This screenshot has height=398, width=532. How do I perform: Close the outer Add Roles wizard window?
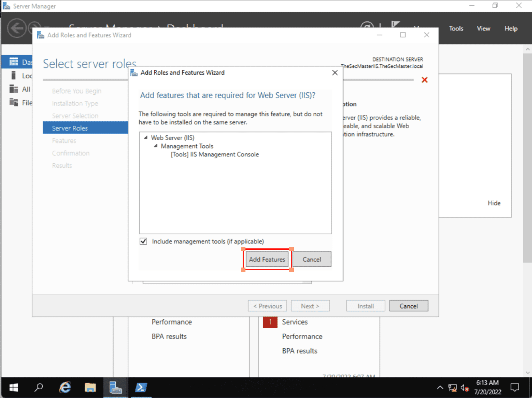click(x=427, y=35)
